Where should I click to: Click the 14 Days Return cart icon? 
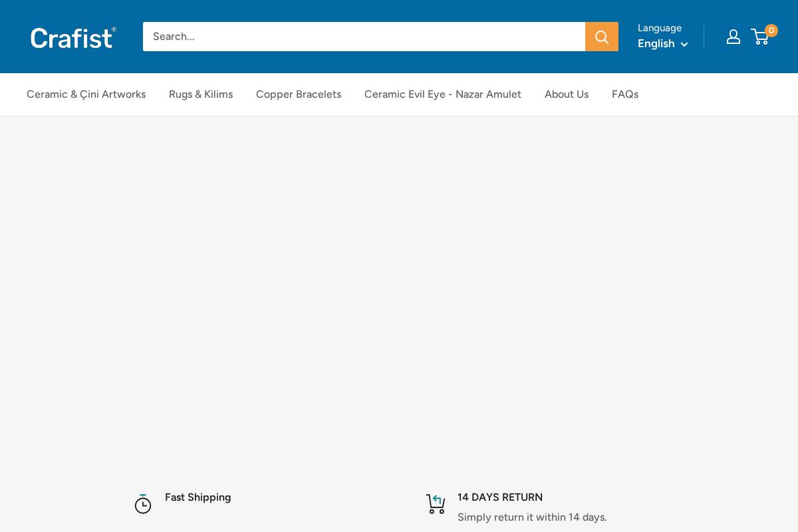coord(436,504)
